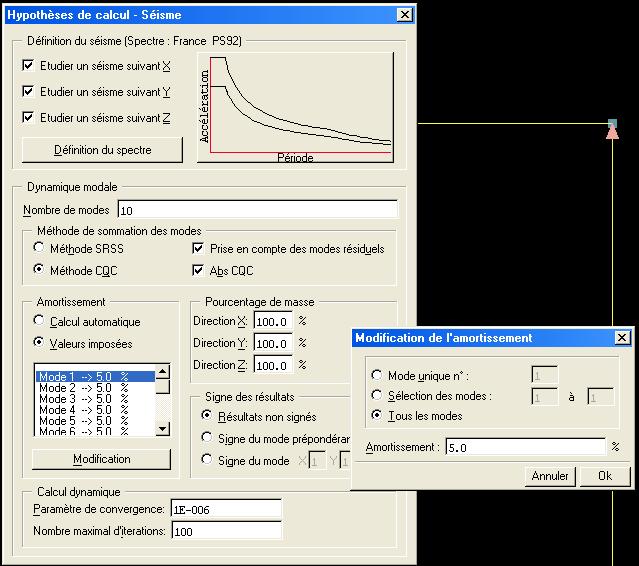639x566 pixels.
Task: Click the teal node square in model view
Action: coord(612,122)
